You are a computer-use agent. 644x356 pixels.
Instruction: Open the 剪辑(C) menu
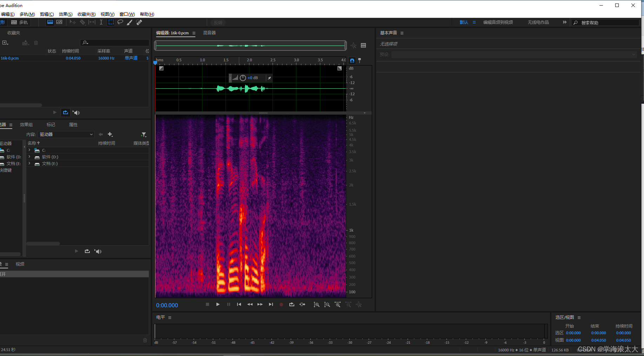pos(47,14)
